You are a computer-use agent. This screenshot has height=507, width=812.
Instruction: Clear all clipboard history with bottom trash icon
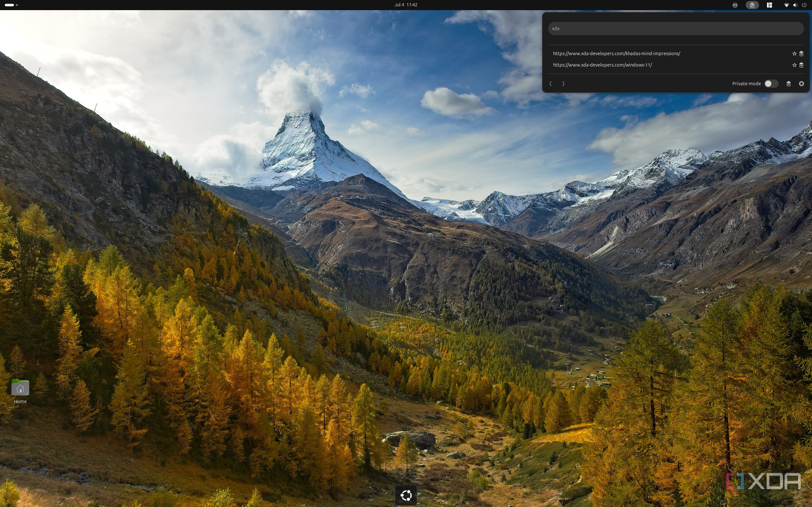click(789, 83)
